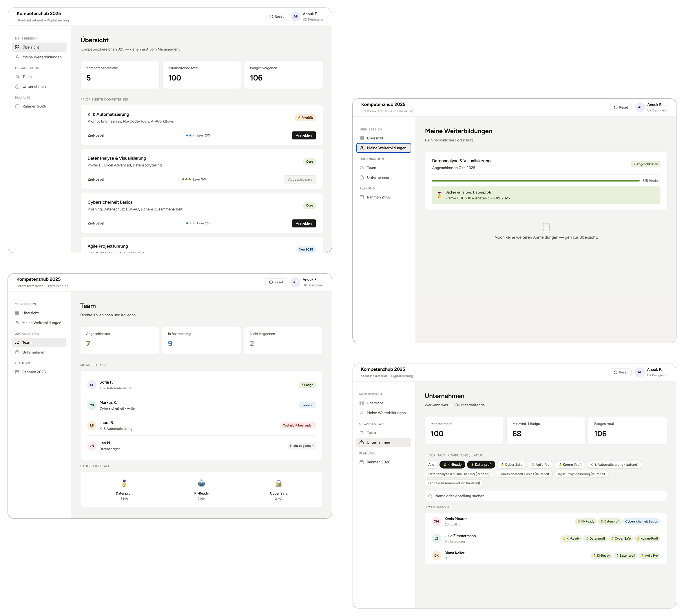Click the person icon beside Meine Weiterbildungen in the Übersicht window
684x616 pixels.
click(x=17, y=57)
